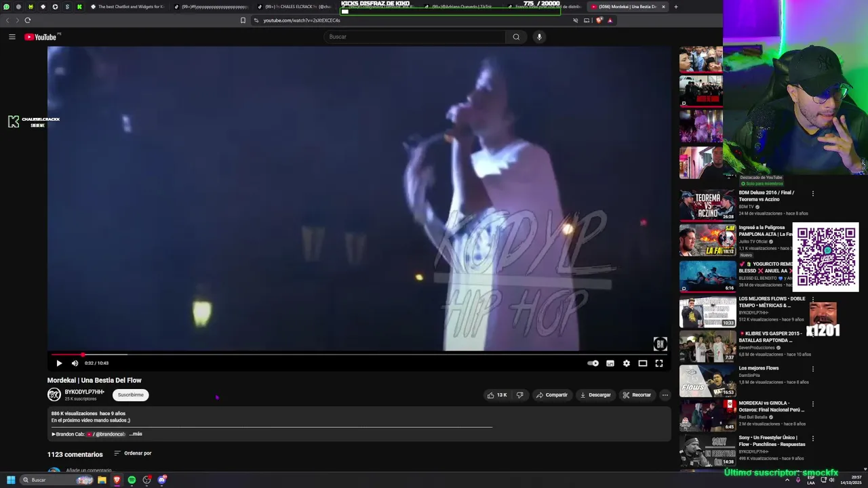This screenshot has width=868, height=488.
Task: Clip the video via Recortar
Action: pos(637,394)
